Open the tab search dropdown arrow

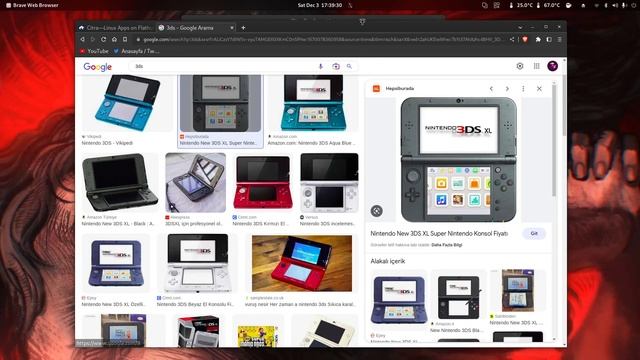pyautogui.click(x=520, y=27)
